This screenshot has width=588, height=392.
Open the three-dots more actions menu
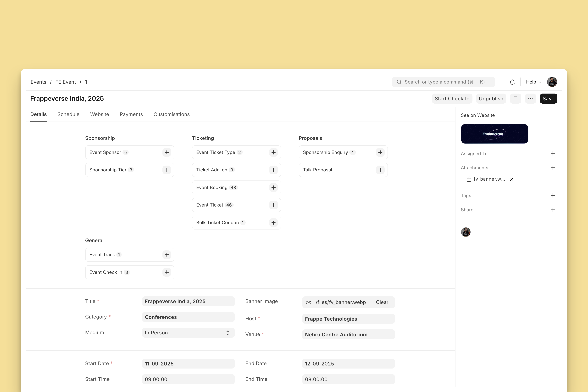[x=530, y=99]
